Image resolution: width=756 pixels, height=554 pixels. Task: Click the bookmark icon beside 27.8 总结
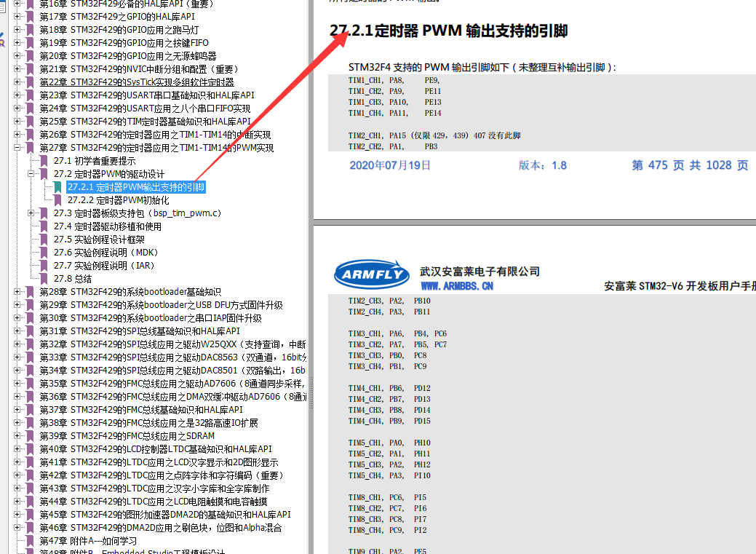click(44, 278)
